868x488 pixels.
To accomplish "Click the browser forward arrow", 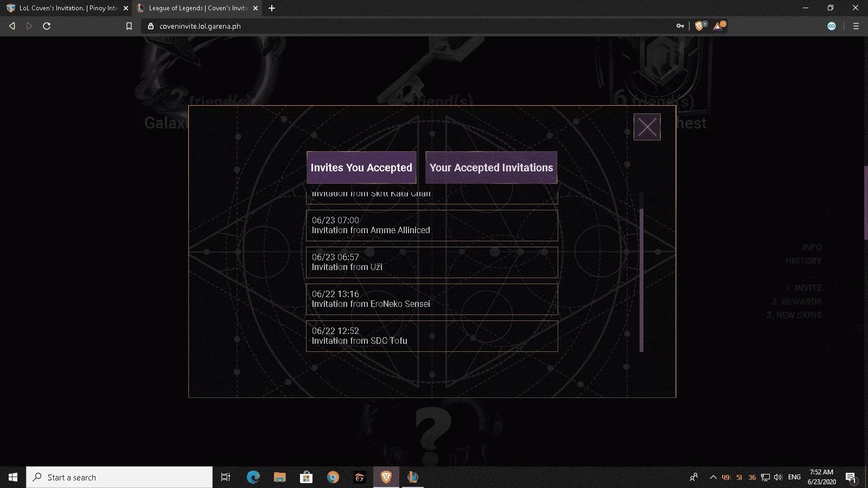I will 29,26.
